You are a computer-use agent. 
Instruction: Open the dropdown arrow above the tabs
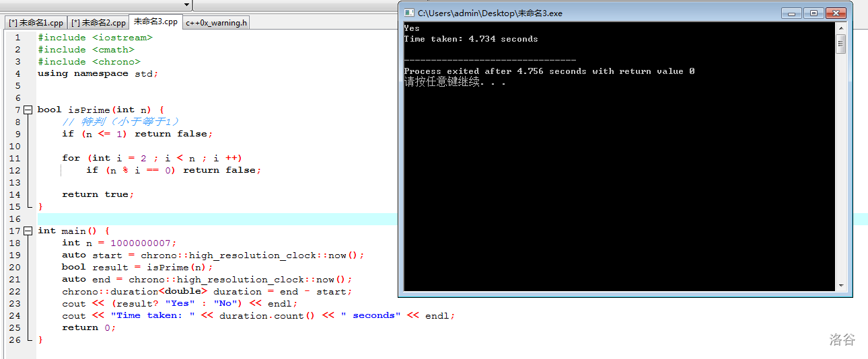186,5
